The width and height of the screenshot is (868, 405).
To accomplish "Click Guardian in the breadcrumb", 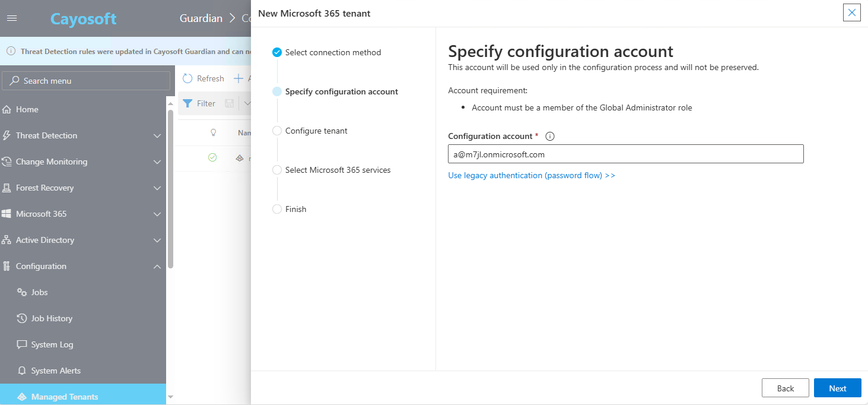I will click(x=201, y=18).
